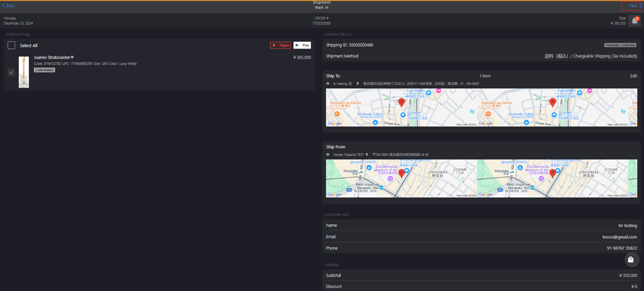Click the customer name trr testing value
The image size is (644, 291).
pyautogui.click(x=628, y=225)
